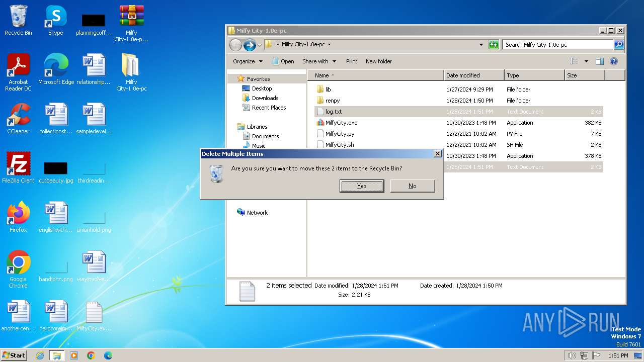This screenshot has width=644, height=362.
Task: Select the renpy folder row
Action: click(458, 101)
